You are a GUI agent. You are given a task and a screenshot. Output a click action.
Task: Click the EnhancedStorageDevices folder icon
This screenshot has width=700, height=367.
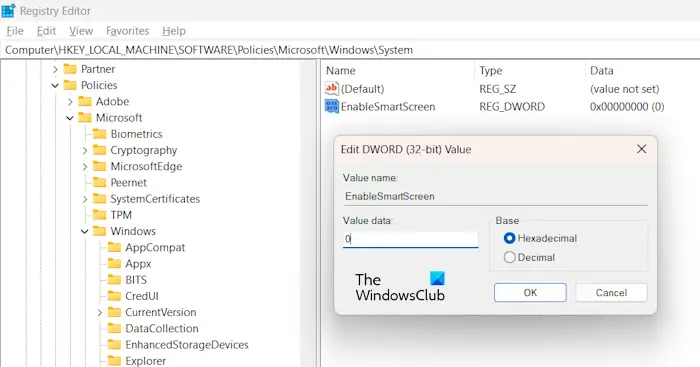click(114, 345)
